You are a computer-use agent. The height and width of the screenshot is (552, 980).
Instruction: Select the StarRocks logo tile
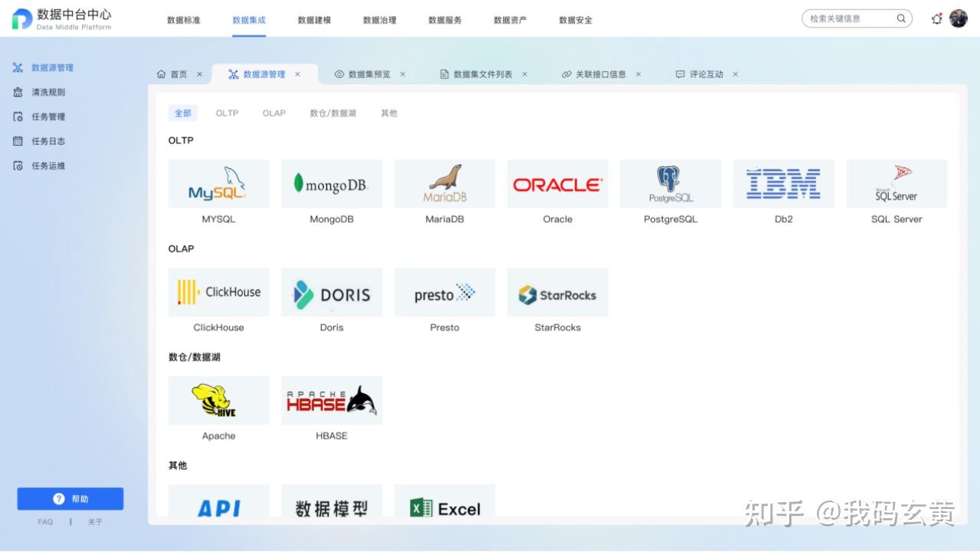point(558,292)
